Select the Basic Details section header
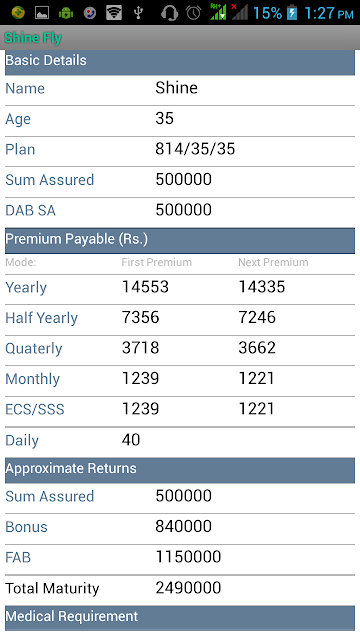 180,61
